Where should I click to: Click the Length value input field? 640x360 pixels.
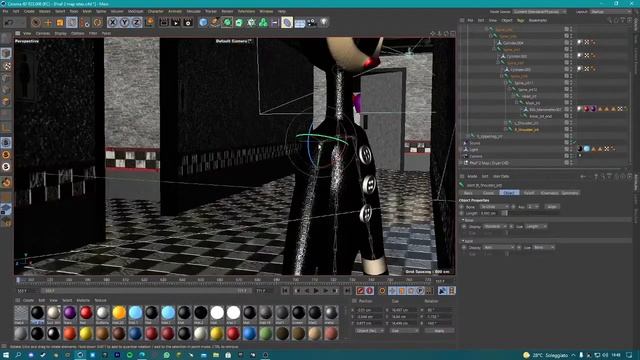(x=489, y=213)
